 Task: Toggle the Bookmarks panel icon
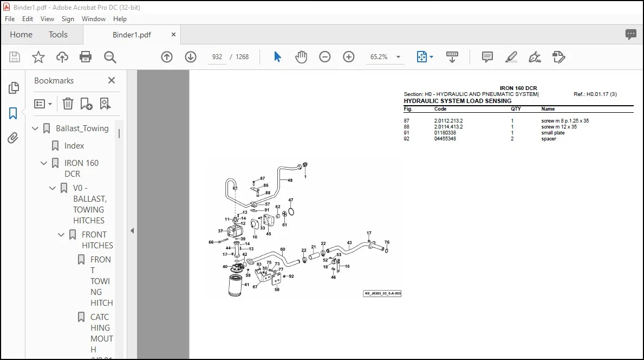coord(13,113)
